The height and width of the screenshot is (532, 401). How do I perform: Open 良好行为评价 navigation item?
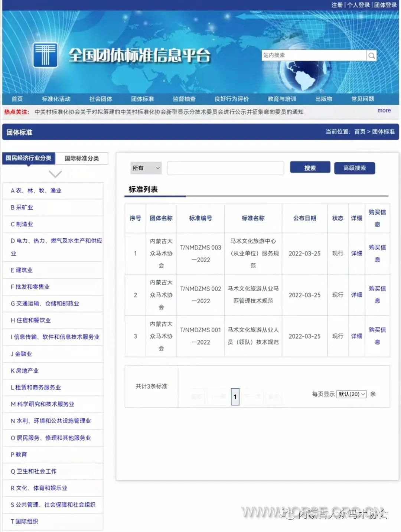[232, 99]
